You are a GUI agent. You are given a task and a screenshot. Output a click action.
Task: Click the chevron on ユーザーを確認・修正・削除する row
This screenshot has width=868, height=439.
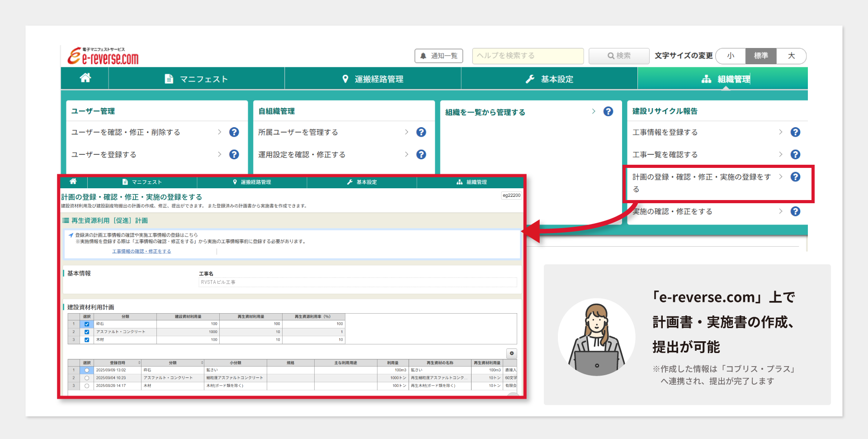pos(220,132)
